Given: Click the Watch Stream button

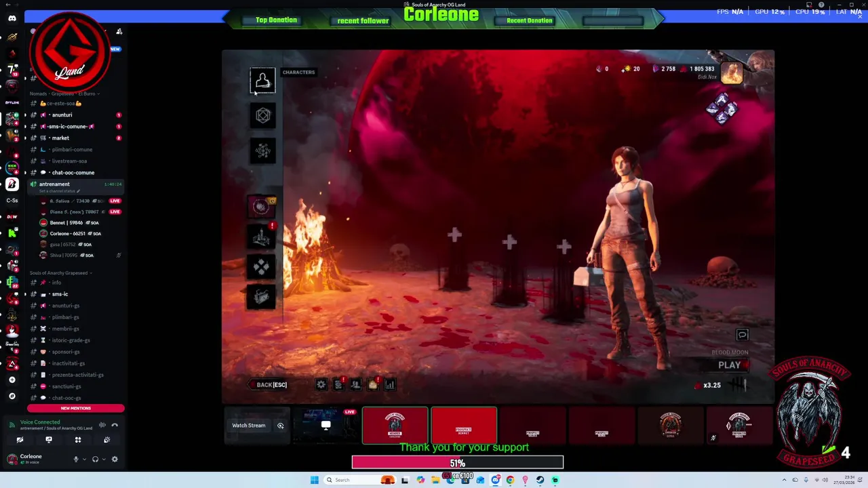Looking at the screenshot, I should 249,426.
